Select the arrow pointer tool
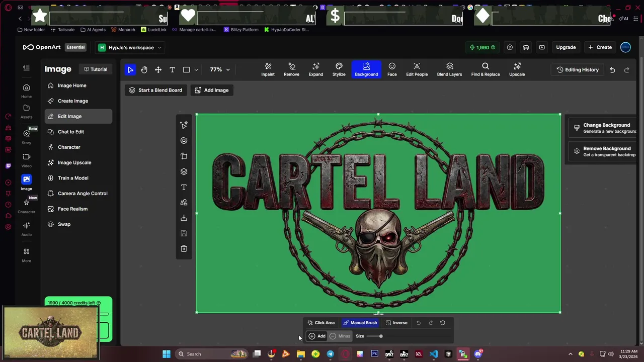The image size is (644, 362). [130, 70]
